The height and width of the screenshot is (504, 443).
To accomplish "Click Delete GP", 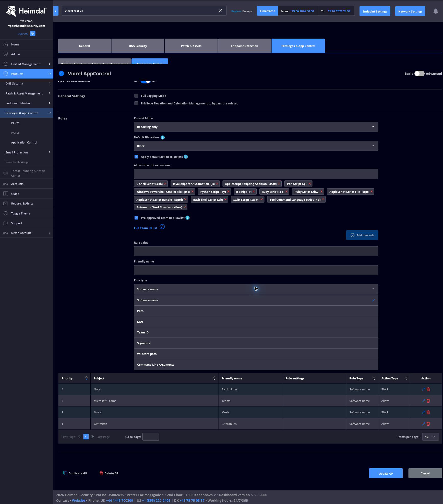I will pos(109,473).
